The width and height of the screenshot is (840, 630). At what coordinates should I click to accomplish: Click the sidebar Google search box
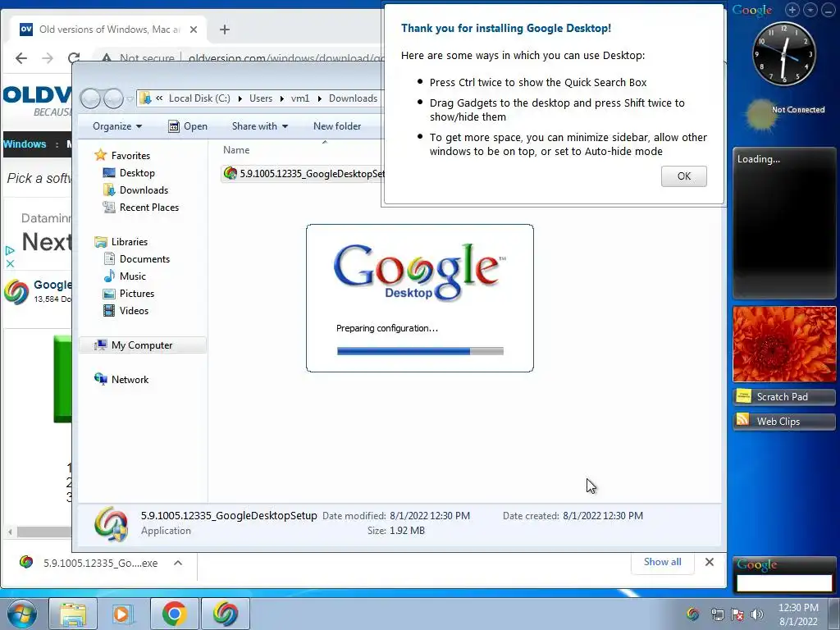click(x=783, y=583)
